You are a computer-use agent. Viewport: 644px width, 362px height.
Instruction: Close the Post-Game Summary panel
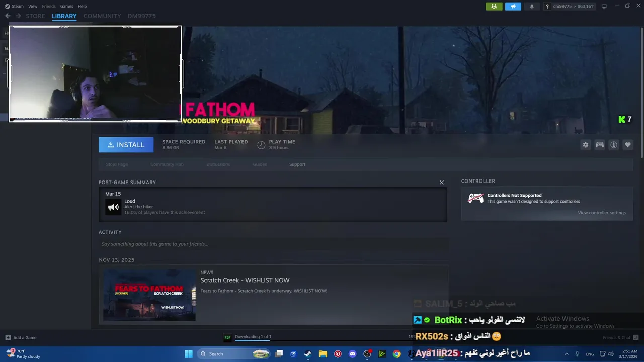click(x=442, y=183)
